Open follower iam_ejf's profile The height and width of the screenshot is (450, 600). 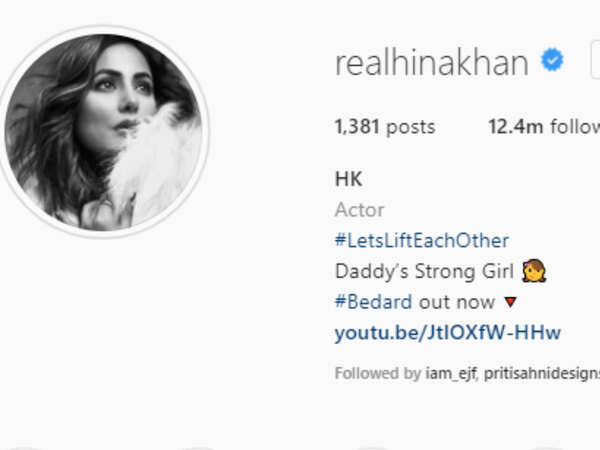pos(451,373)
